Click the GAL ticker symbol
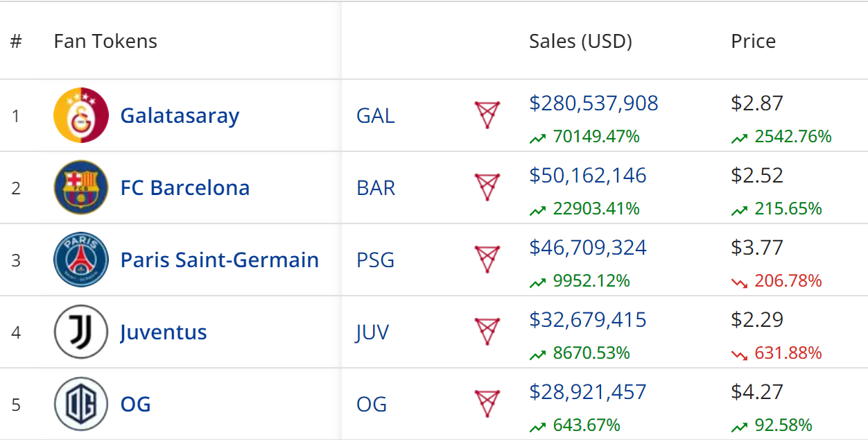 pyautogui.click(x=375, y=115)
